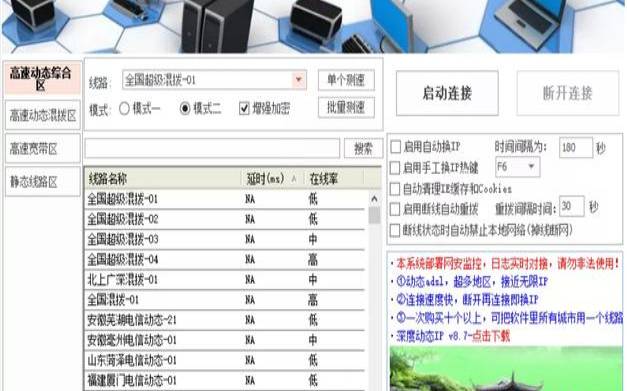This screenshot has height=391, width=627.
Task: Click the search text field
Action: 212,148
